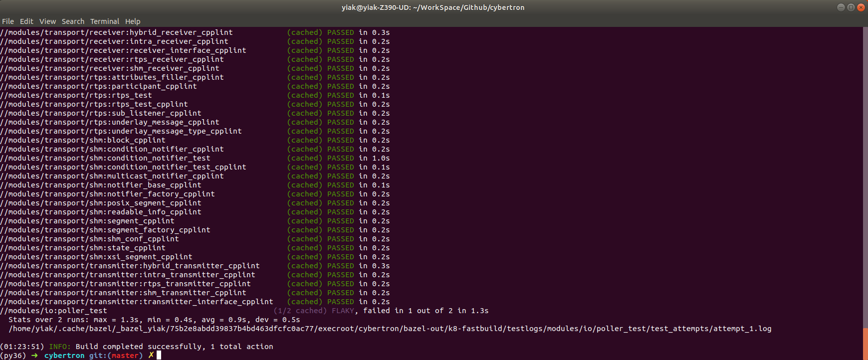This screenshot has height=360, width=868.
Task: Click the green INFO: label
Action: pyautogui.click(x=60, y=347)
